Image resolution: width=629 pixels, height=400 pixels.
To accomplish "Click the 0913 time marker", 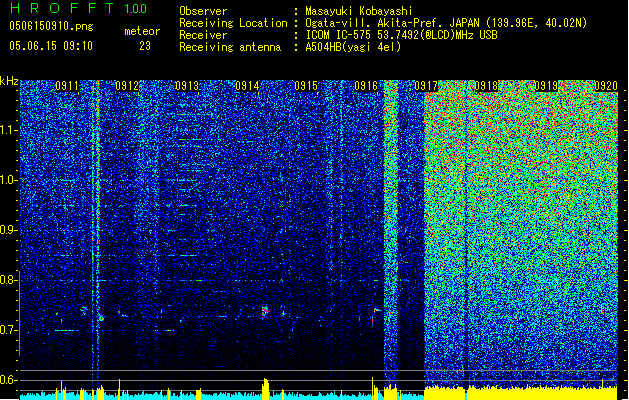I will (x=187, y=86).
